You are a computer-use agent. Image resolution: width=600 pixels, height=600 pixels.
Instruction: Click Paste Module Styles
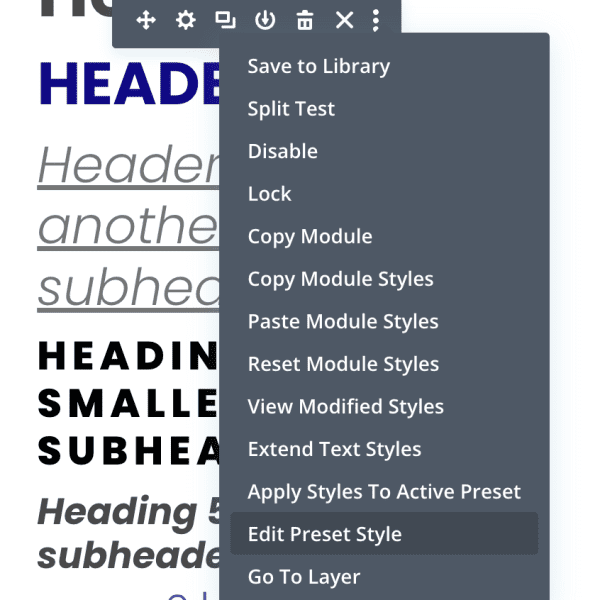point(343,322)
